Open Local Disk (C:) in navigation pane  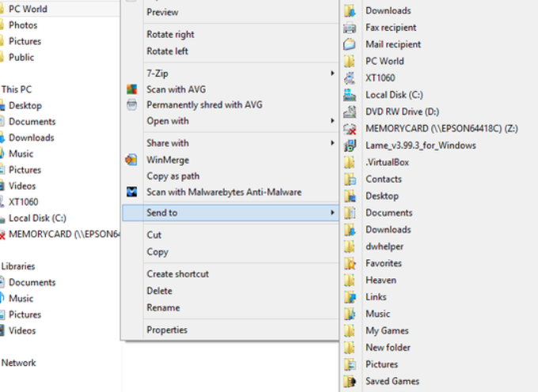click(x=37, y=218)
